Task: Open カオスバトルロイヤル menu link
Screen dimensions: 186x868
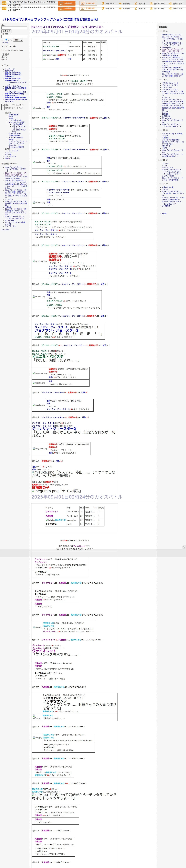Action: [13, 86]
